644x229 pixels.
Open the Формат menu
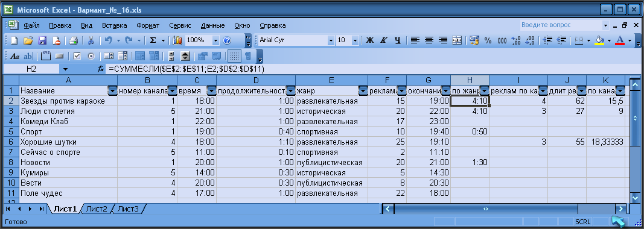148,25
